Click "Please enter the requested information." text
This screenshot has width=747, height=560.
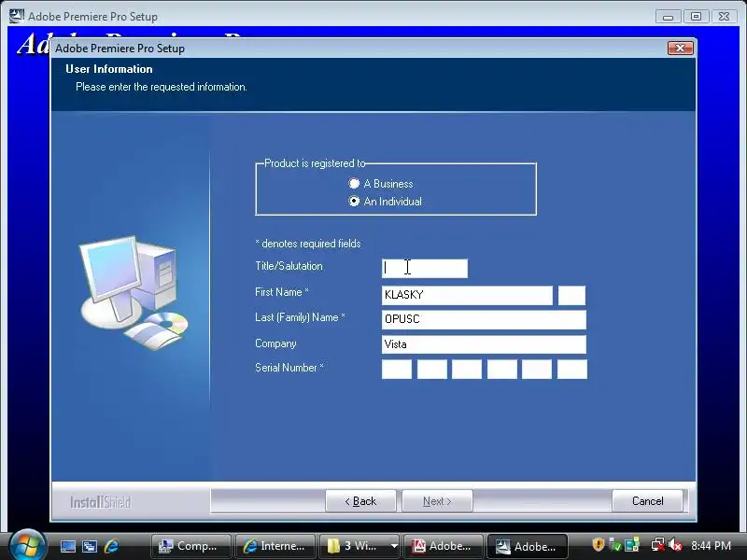pyautogui.click(x=162, y=87)
